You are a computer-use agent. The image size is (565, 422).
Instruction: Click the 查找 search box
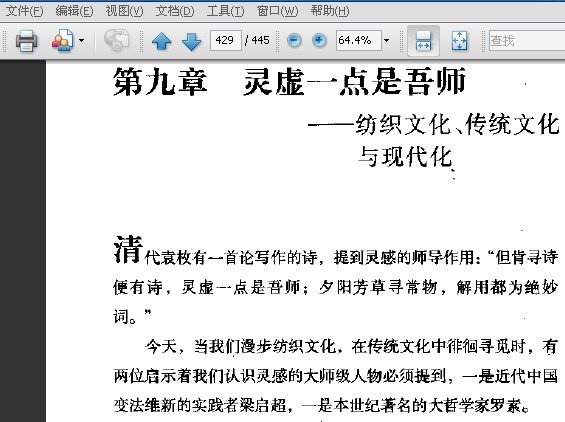click(527, 40)
